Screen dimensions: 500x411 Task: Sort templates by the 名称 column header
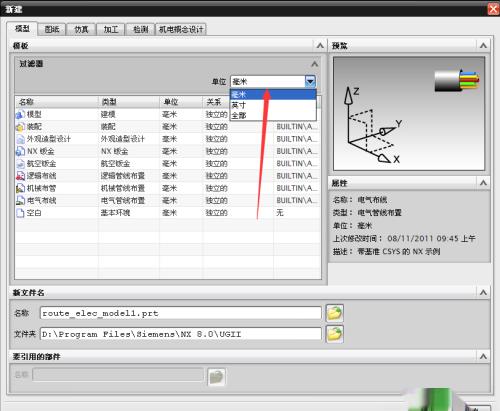[57, 102]
